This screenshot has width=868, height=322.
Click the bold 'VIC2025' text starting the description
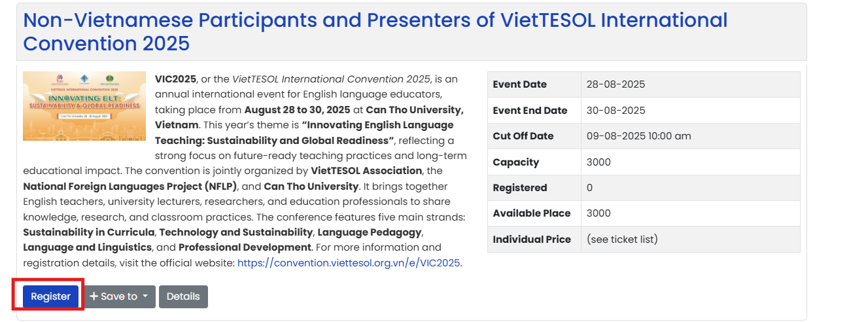175,79
